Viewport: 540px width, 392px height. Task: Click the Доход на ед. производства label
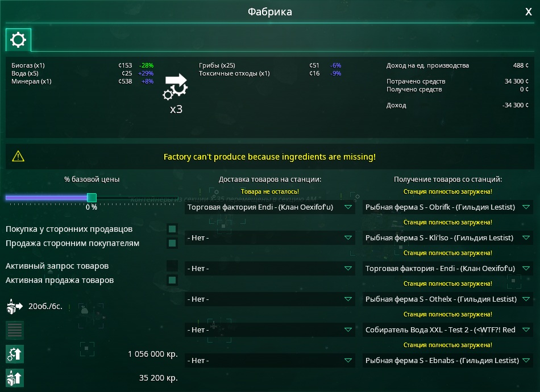click(x=427, y=65)
